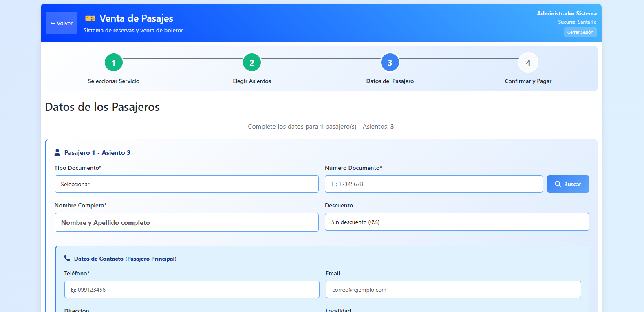Go back with the Volver button

coord(62,23)
